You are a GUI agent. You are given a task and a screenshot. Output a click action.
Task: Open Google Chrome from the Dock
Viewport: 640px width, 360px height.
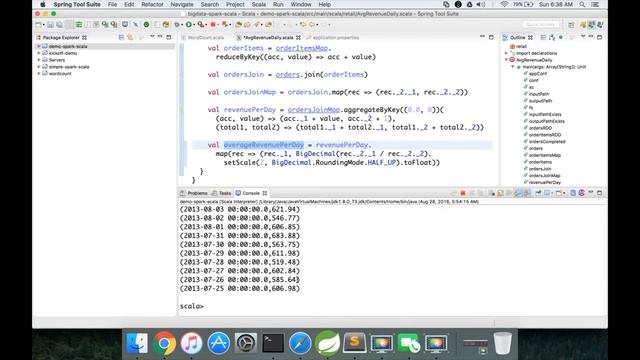[x=164, y=343]
